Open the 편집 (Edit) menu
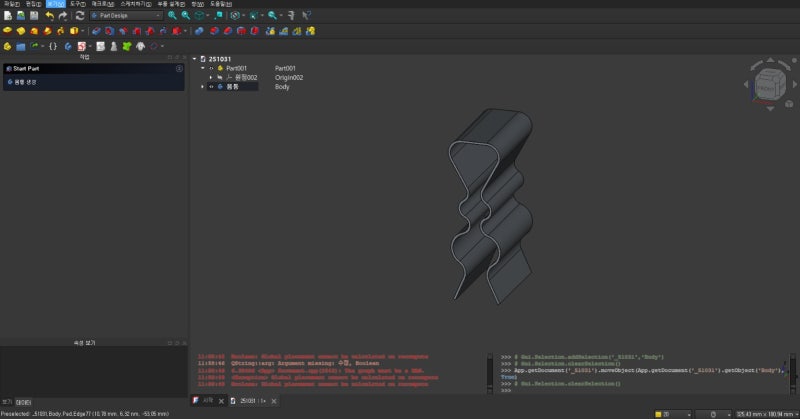The width and height of the screenshot is (800, 419). 33,4
